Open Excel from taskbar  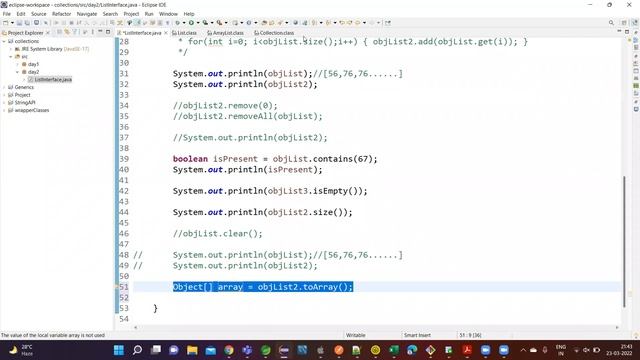[x=394, y=350]
